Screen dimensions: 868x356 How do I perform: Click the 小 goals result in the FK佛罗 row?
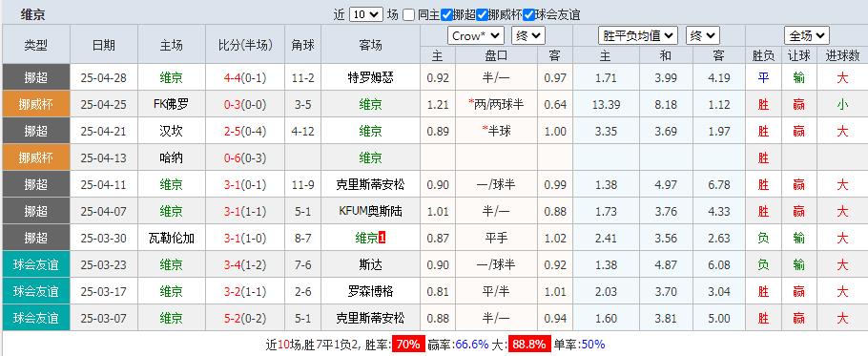click(x=842, y=104)
